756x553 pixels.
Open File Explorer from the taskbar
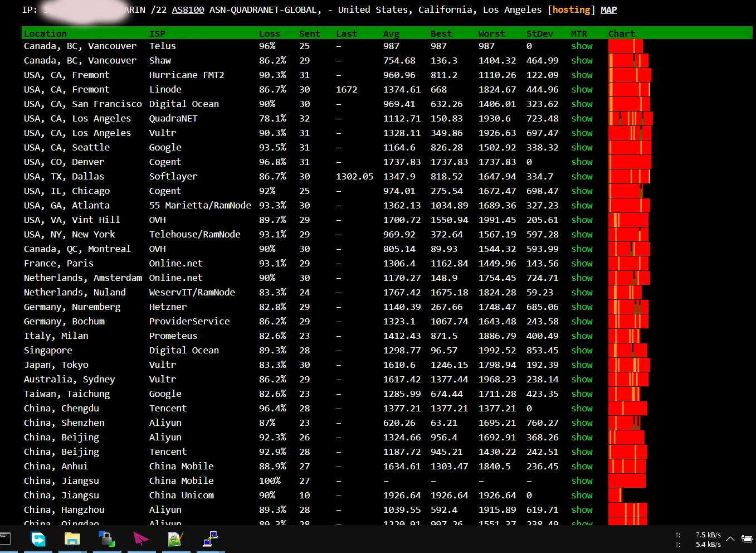point(72,539)
